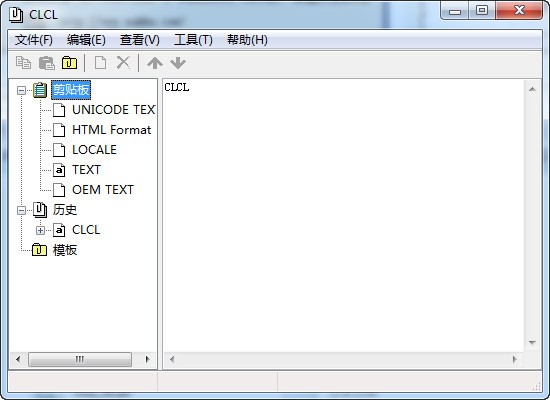This screenshot has width=550, height=400.
Task: Click the page icon beside LOCALE
Action: coord(59,150)
